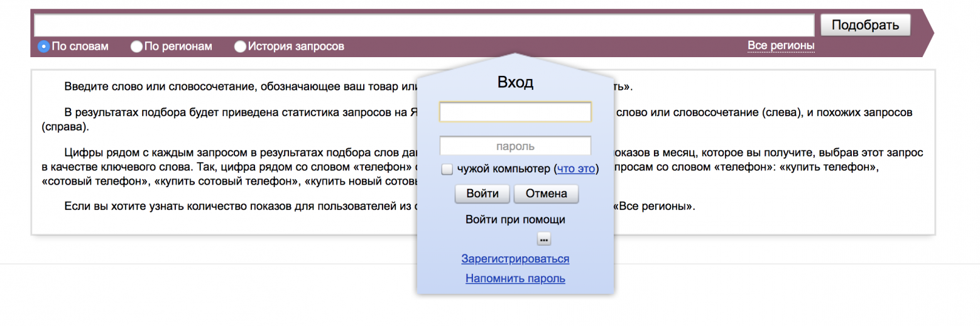Click the Вход dialog heading
This screenshot has height=326, width=980.
(x=515, y=82)
